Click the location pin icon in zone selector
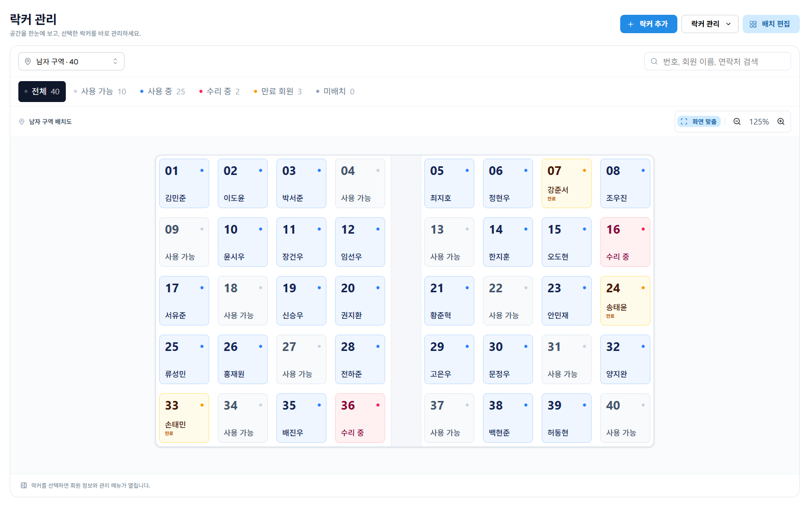 (x=28, y=62)
